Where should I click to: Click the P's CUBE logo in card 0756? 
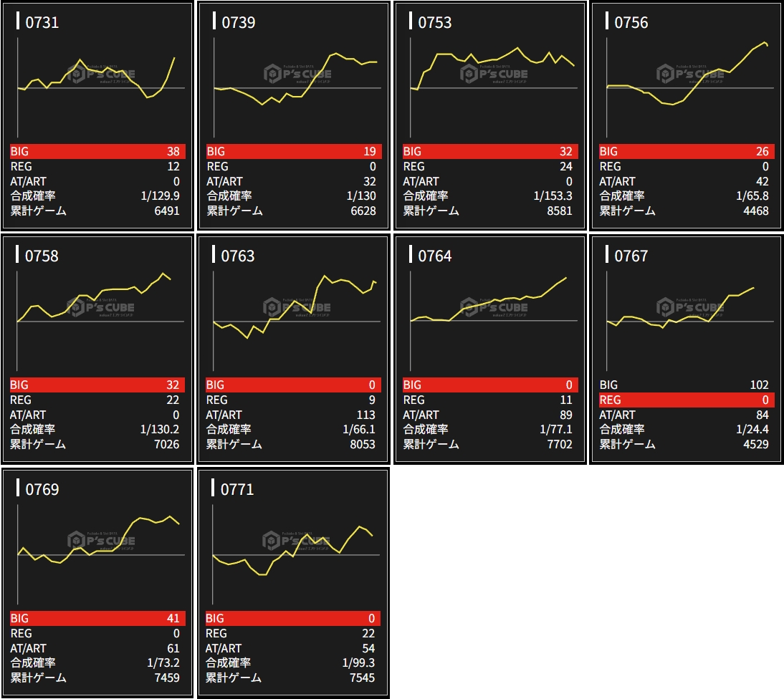690,74
